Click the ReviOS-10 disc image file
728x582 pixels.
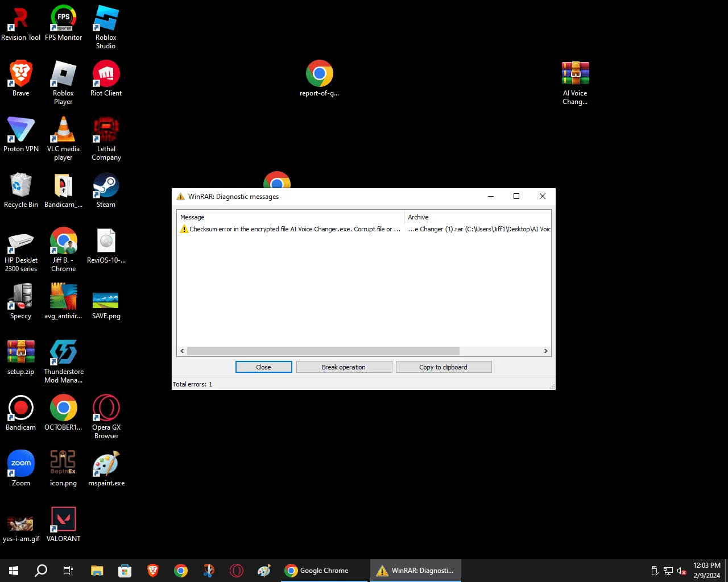pos(106,246)
